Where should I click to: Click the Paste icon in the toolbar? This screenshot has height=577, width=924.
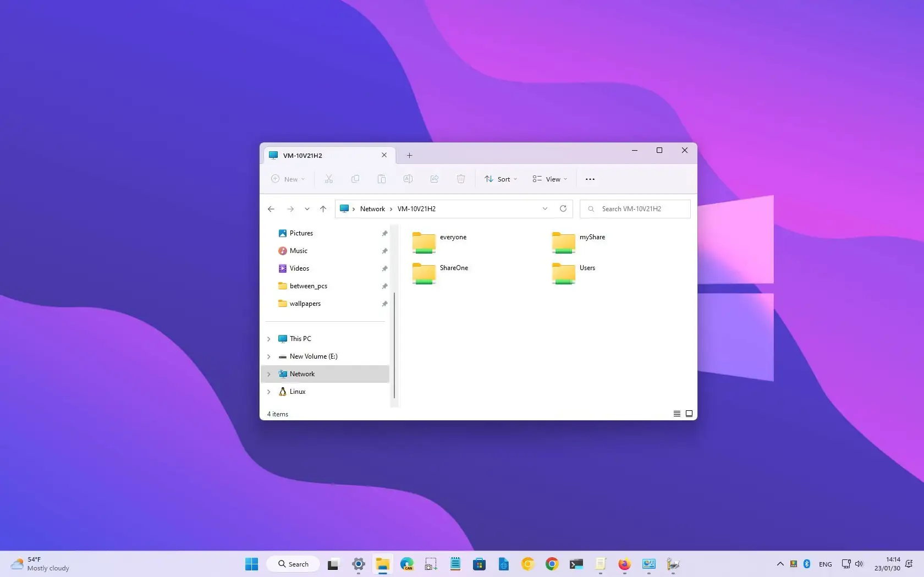pos(382,179)
